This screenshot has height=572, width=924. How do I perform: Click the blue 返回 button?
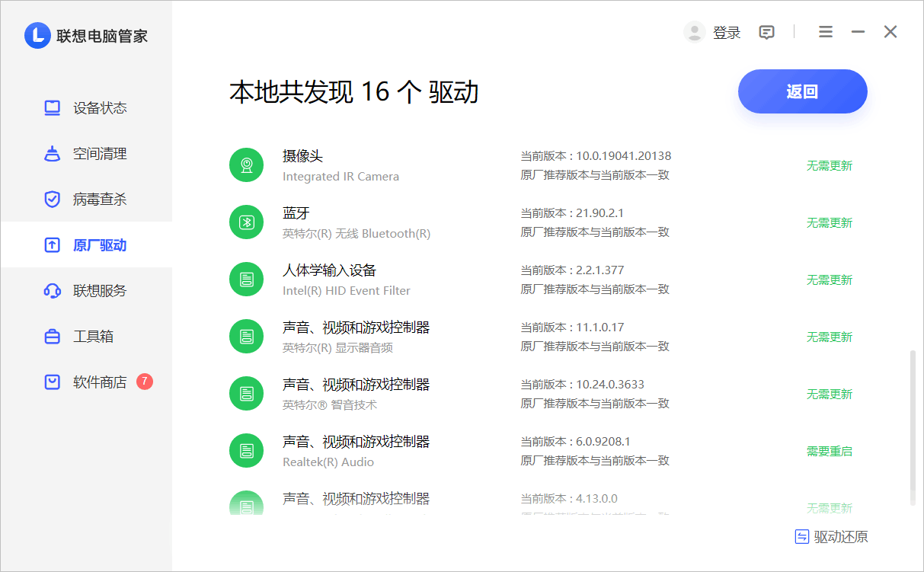coord(802,91)
